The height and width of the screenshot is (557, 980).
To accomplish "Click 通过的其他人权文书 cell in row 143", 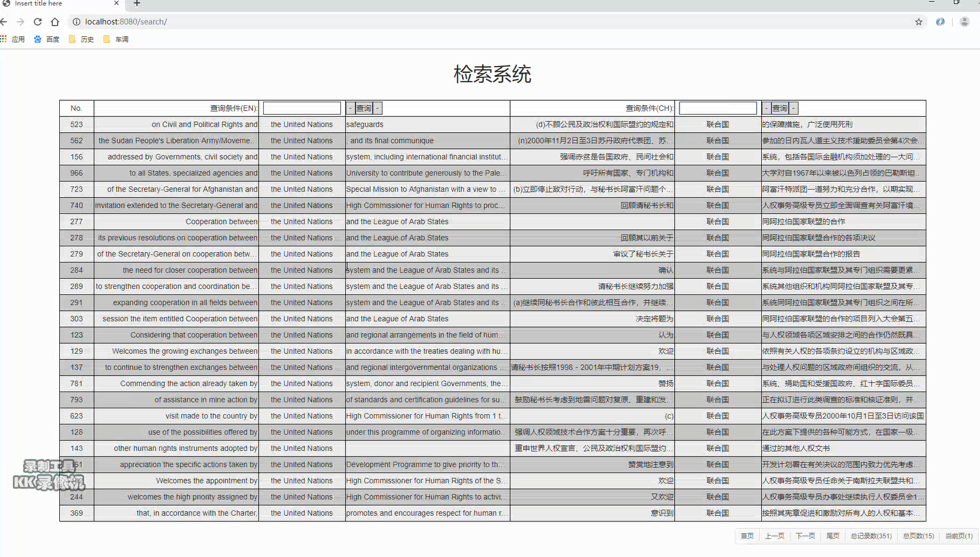I will click(843, 448).
